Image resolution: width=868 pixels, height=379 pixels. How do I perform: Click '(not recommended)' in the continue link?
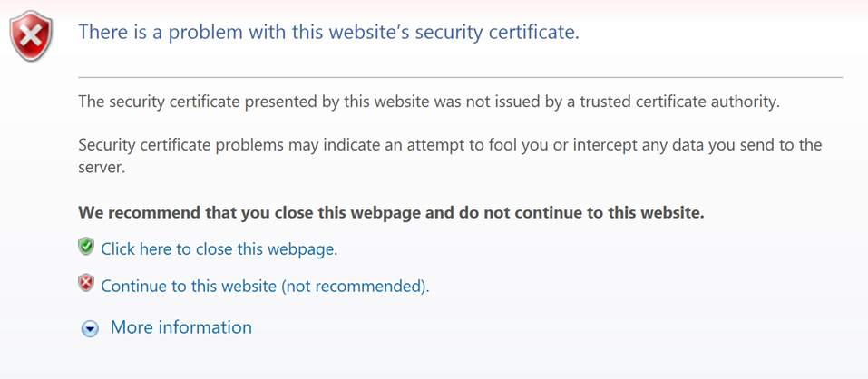[355, 286]
